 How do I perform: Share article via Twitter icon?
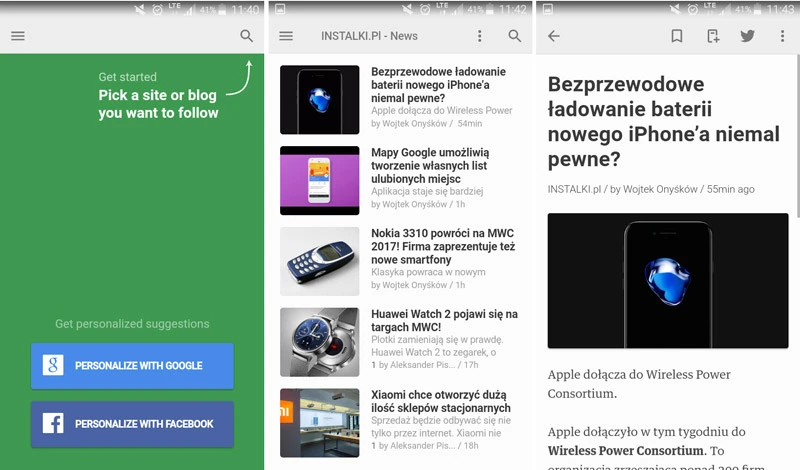click(x=747, y=36)
